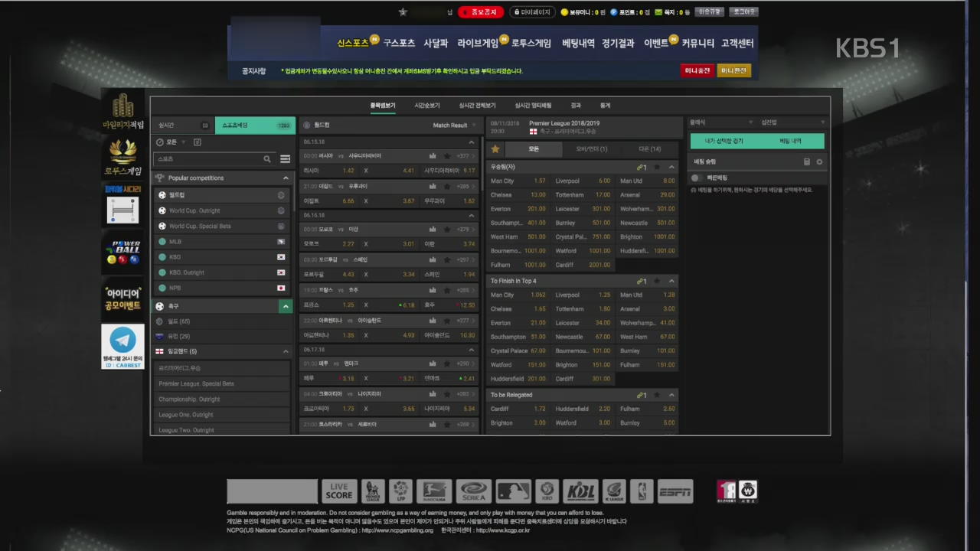This screenshot has width=980, height=551.
Task: Collapse the 축구 soccer section green chevron
Action: (286, 306)
